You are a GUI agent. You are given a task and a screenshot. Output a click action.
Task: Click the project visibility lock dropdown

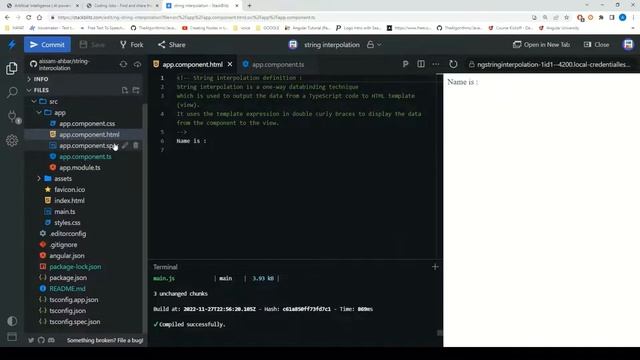374,44
